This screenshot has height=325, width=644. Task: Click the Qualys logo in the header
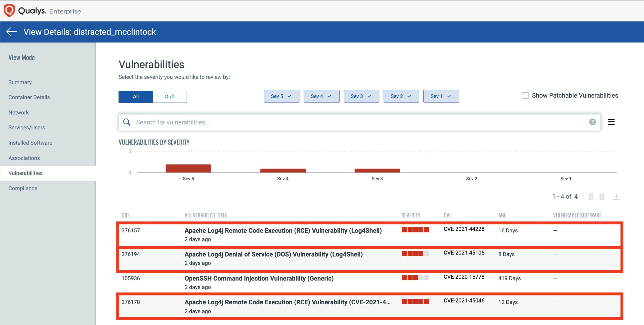[x=9, y=11]
